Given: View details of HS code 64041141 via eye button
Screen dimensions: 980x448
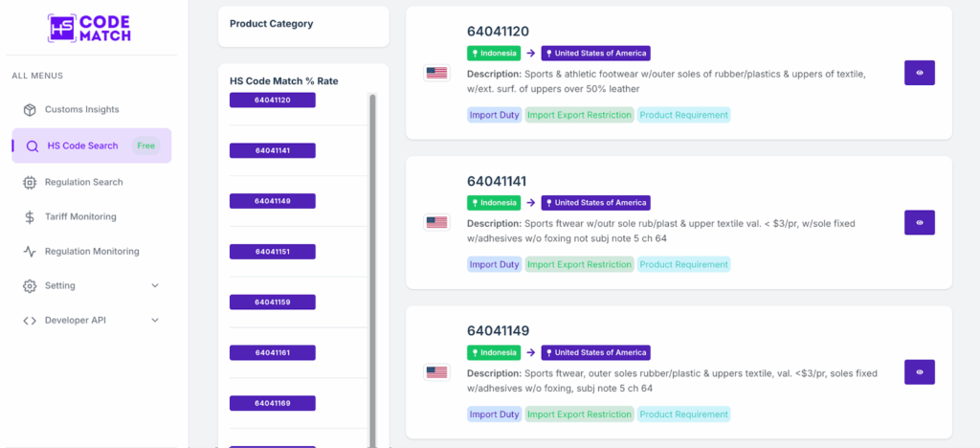Looking at the screenshot, I should point(919,223).
